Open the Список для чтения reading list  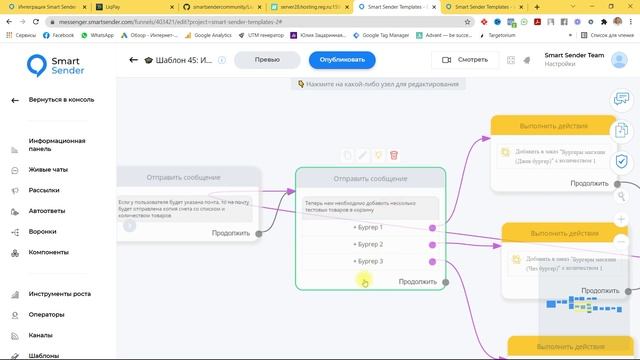(607, 36)
